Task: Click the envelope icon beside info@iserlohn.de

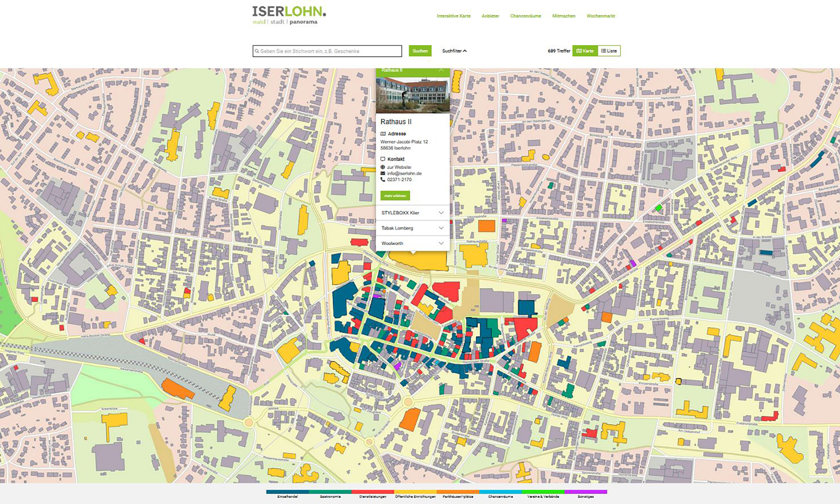Action: pyautogui.click(x=383, y=174)
